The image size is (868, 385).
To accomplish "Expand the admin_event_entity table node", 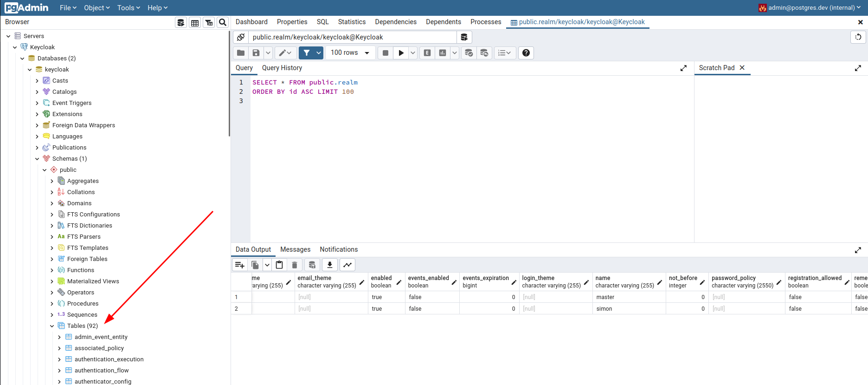I will [59, 337].
